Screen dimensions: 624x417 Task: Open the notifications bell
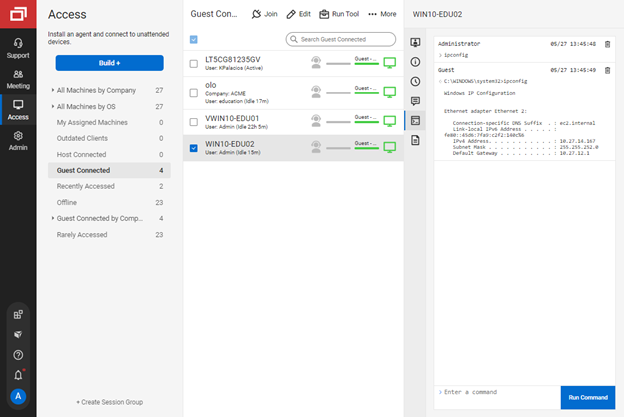(18, 375)
